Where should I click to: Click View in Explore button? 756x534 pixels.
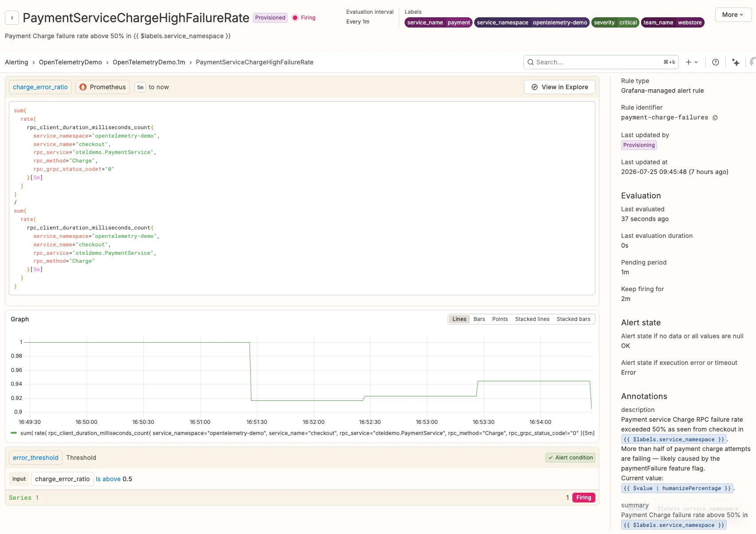point(559,87)
